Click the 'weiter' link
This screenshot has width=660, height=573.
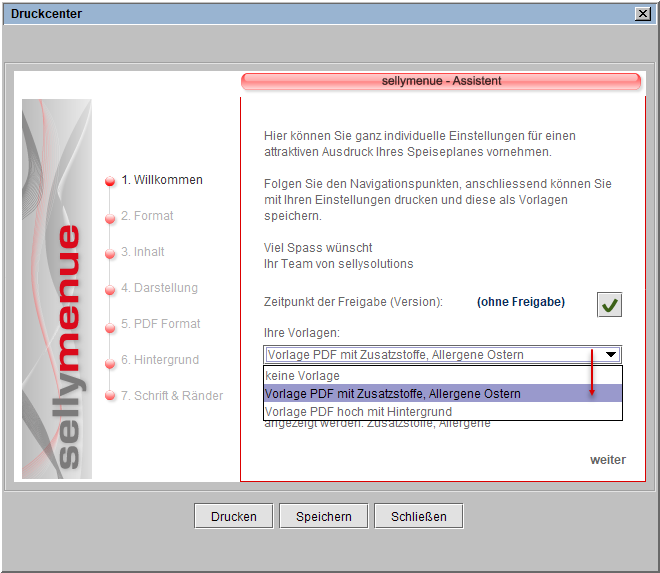(x=607, y=460)
